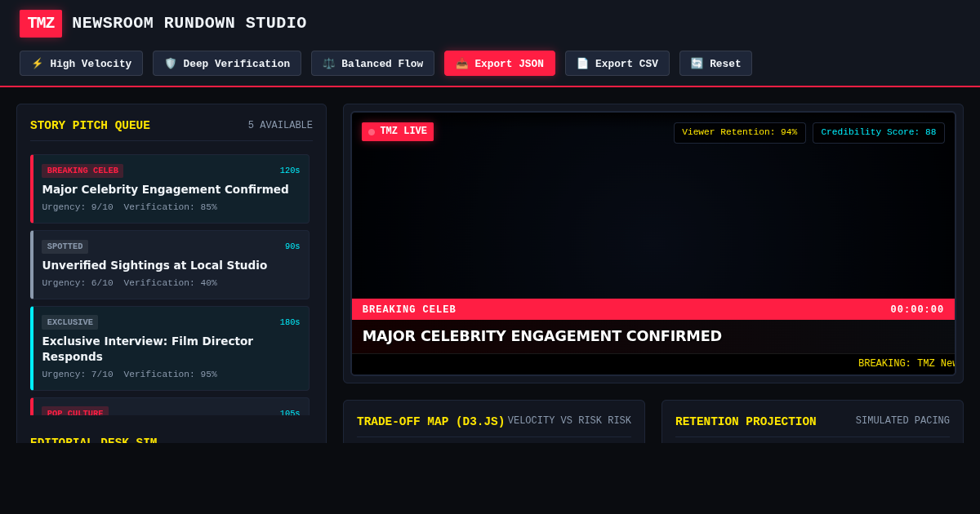Click the scales icon on Balanced Flow
Screen dimensions: 980x514
tap(329, 64)
